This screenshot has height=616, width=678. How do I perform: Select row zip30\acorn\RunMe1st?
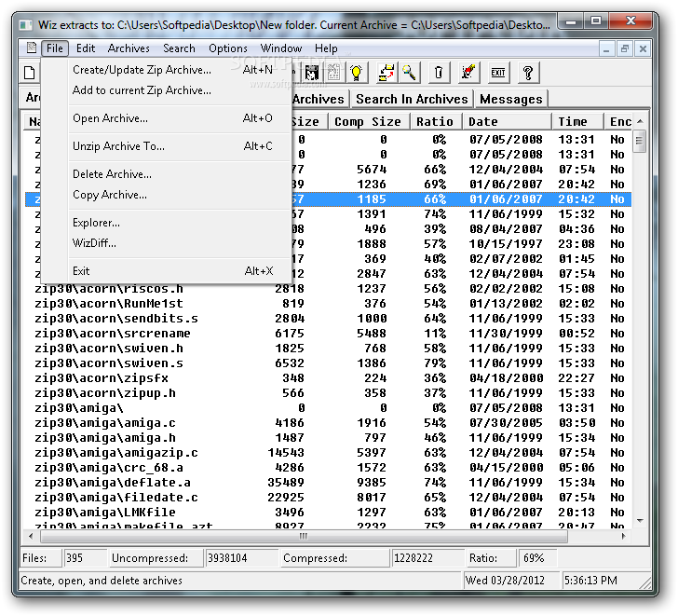(x=327, y=304)
